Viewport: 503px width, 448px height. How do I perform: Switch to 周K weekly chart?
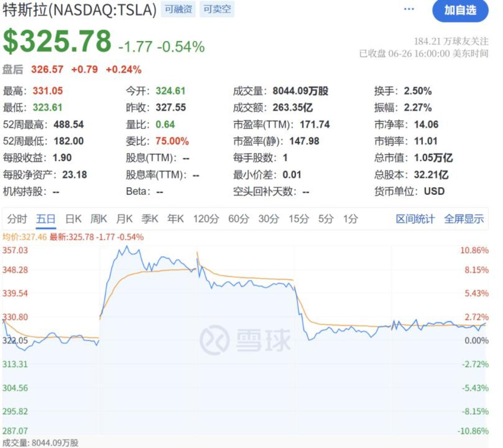tap(99, 219)
